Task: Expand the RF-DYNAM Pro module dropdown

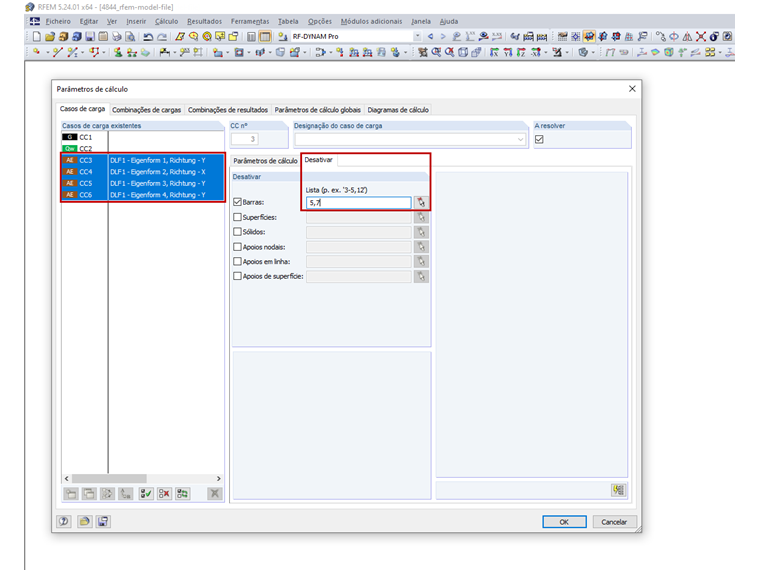Action: click(x=417, y=36)
